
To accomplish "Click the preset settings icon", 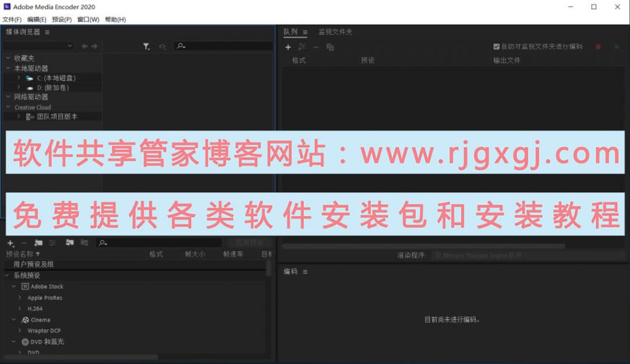I will coord(52,243).
